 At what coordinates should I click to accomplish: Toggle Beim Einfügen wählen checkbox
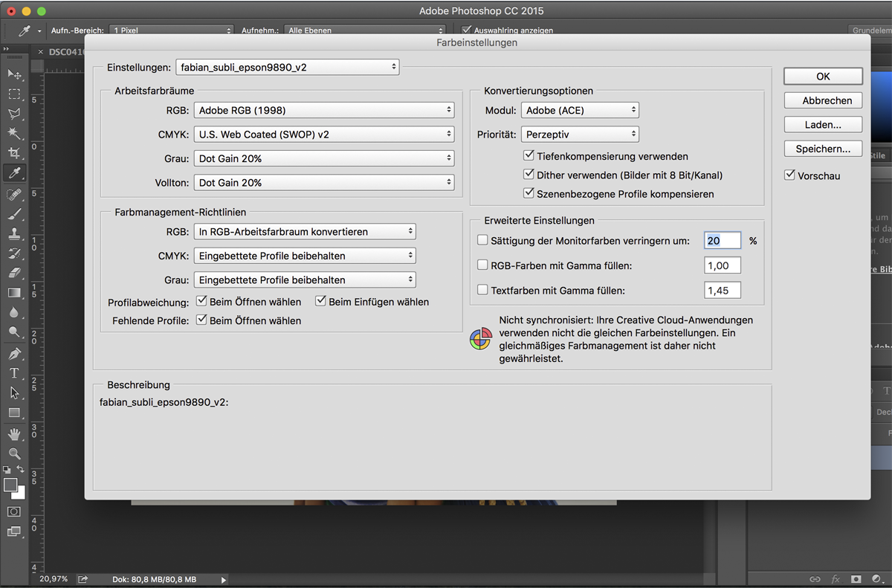[320, 301]
